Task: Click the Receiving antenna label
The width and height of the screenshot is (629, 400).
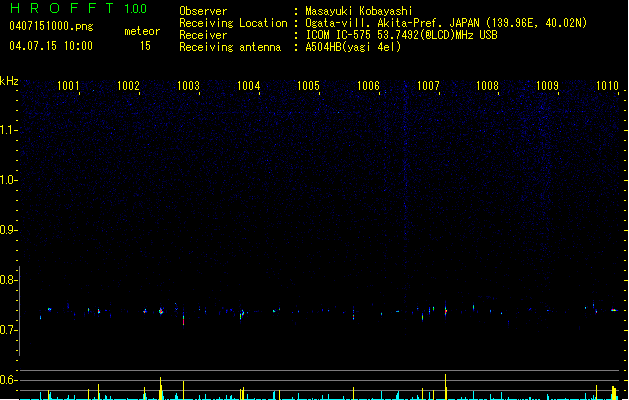Action: pyautogui.click(x=230, y=47)
